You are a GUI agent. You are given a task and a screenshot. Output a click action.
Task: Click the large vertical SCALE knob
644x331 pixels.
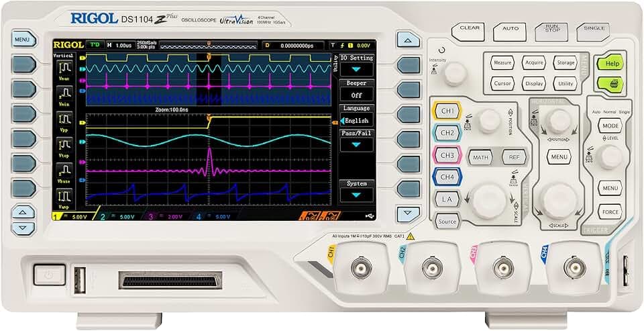coord(489,201)
